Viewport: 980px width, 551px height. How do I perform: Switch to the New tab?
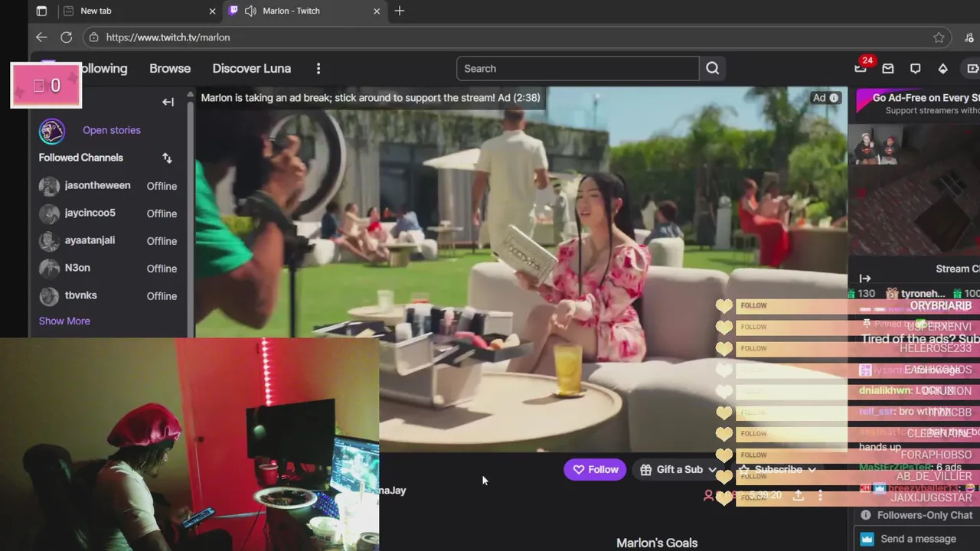(140, 11)
